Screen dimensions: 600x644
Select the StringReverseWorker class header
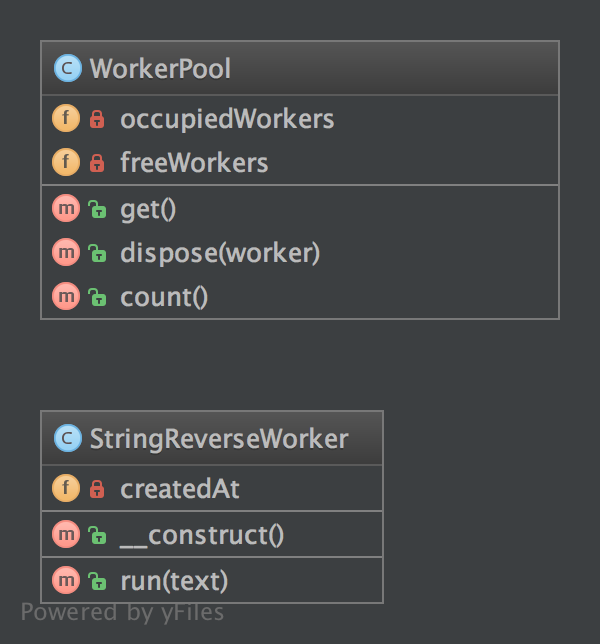pos(218,439)
